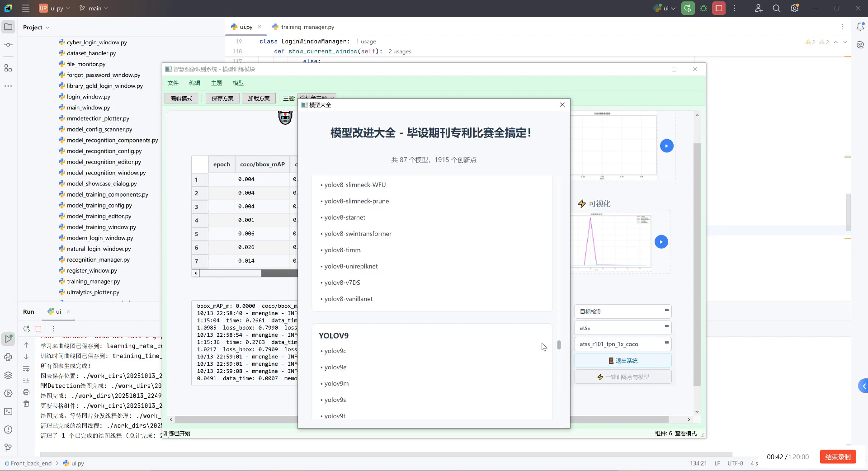Open the 主题 theme combo box

click(316, 98)
